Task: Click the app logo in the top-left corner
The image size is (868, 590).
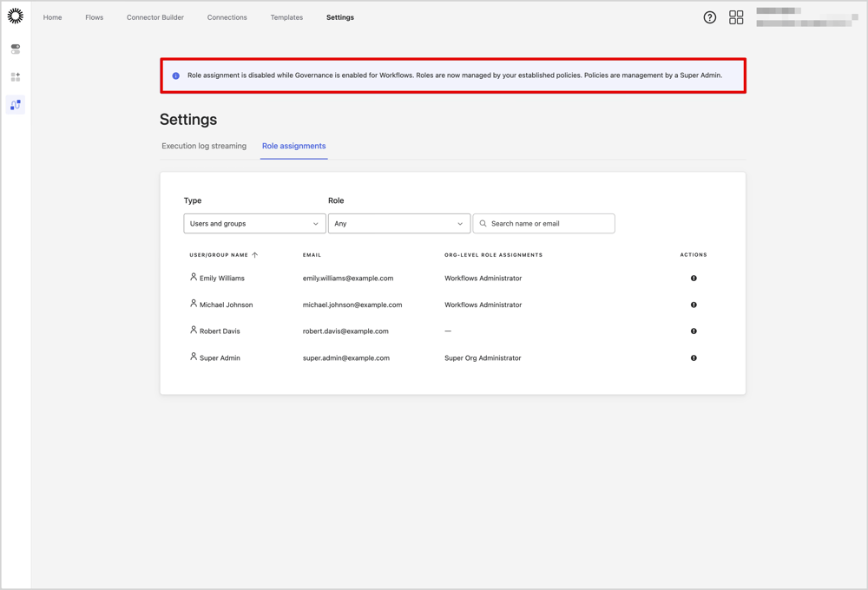Action: tap(16, 16)
